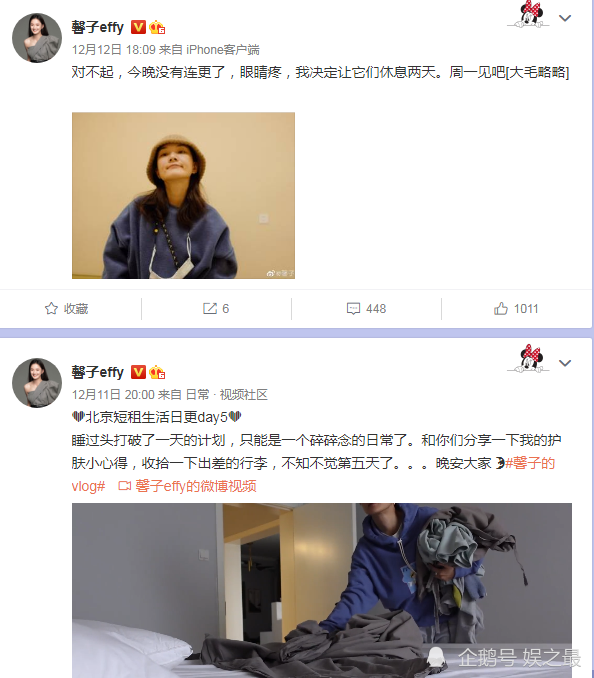
Task: Play the video of person folding clothes
Action: pos(322,590)
